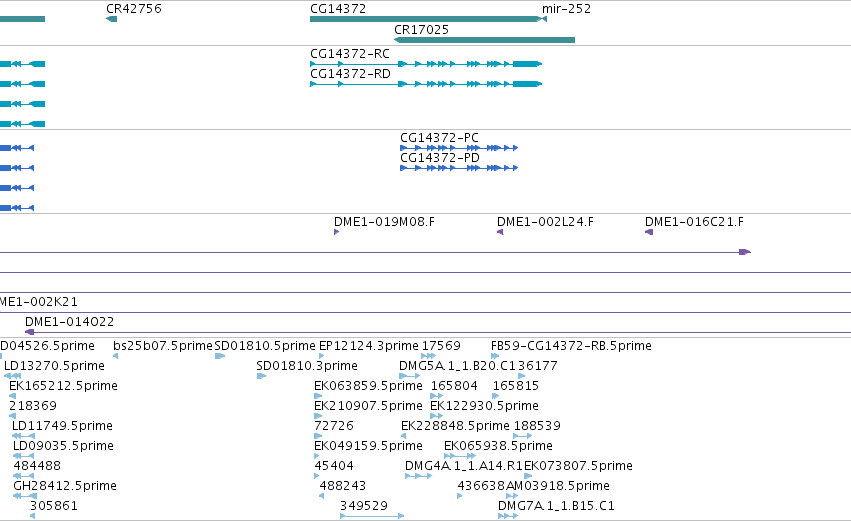Image resolution: width=851 pixels, height=521 pixels.
Task: Select the 72726 EST label
Action: point(334,426)
